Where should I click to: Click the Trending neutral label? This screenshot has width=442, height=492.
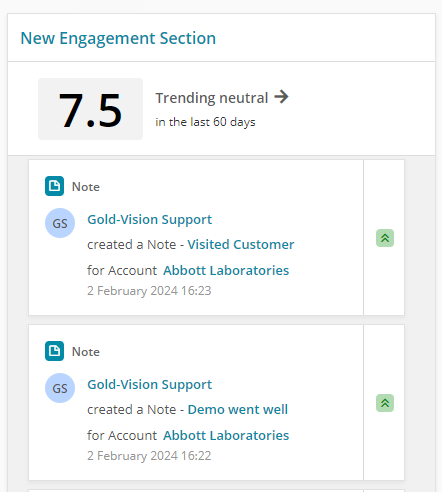pyautogui.click(x=212, y=98)
